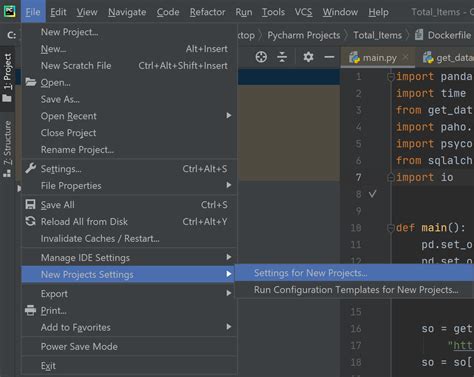Open Project panel gear options icon

coord(308,57)
